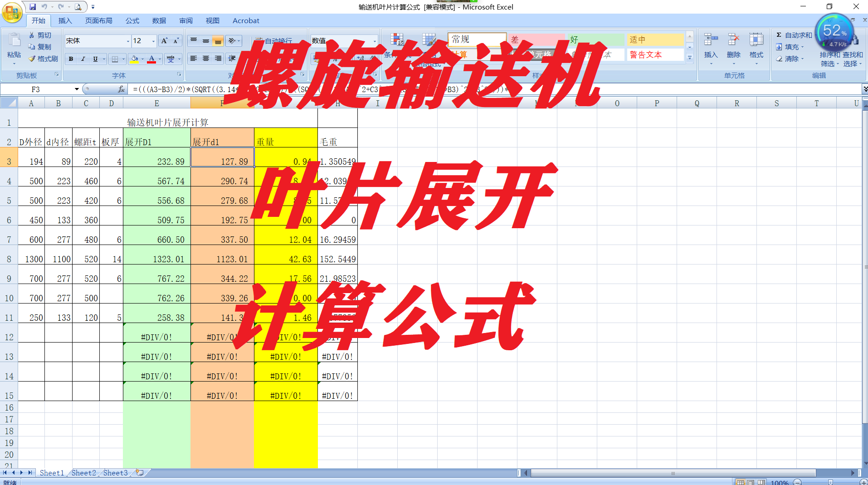The height and width of the screenshot is (485, 868).
Task: Save the workbook from Quick Access Toolbar
Action: pyautogui.click(x=32, y=6)
